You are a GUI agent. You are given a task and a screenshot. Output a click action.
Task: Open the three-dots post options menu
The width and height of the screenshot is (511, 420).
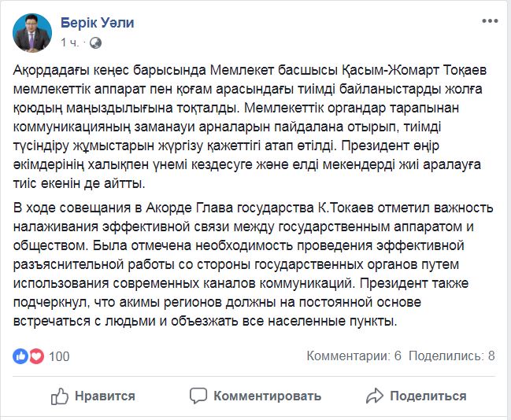(x=490, y=21)
